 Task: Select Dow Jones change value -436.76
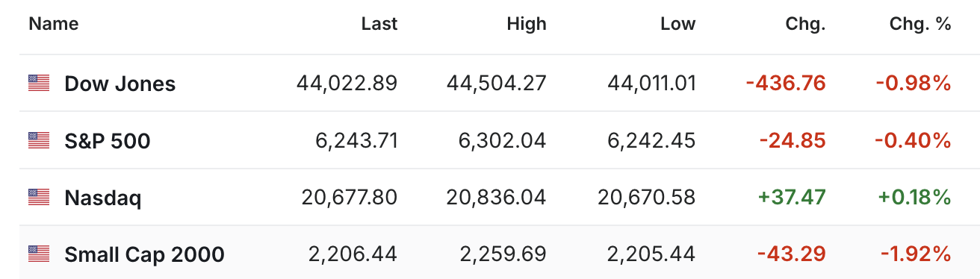[x=786, y=83]
